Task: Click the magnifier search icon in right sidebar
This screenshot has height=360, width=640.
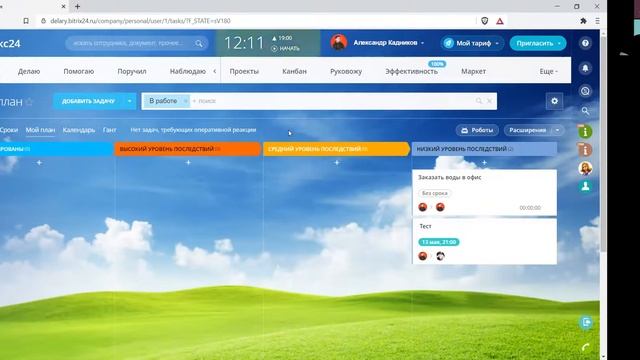Action: [585, 111]
